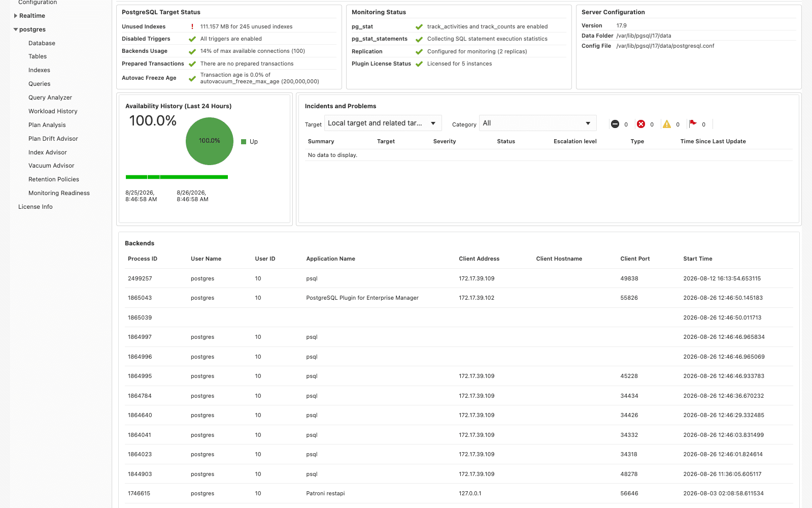This screenshot has width=812, height=508.
Task: Click the critical incidents red X icon
Action: (x=641, y=124)
